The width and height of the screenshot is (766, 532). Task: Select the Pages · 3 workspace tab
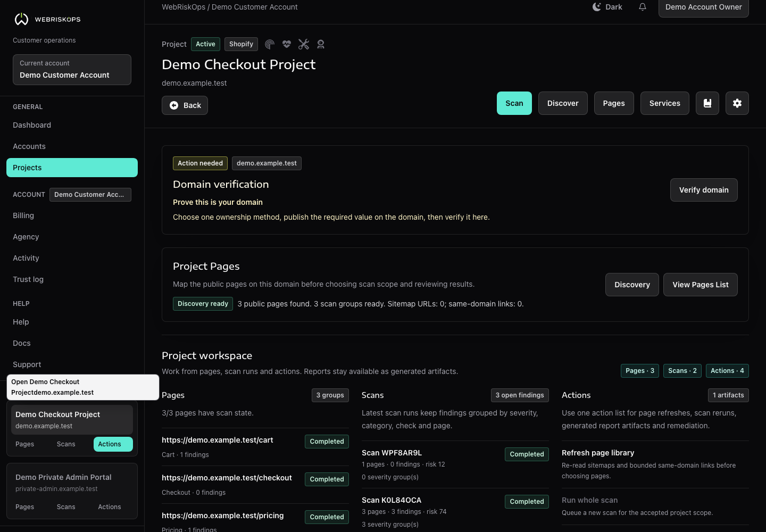(640, 371)
